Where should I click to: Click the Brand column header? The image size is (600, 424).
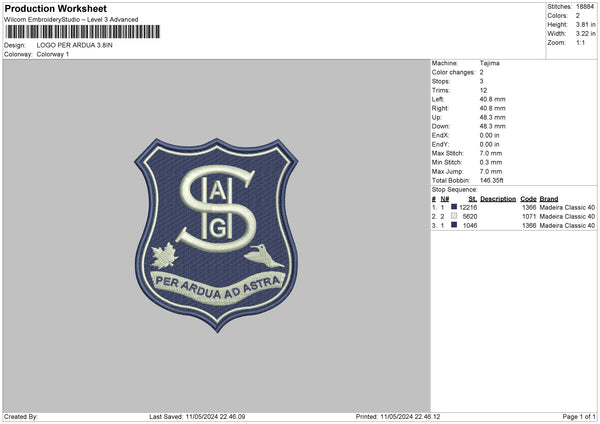point(549,199)
